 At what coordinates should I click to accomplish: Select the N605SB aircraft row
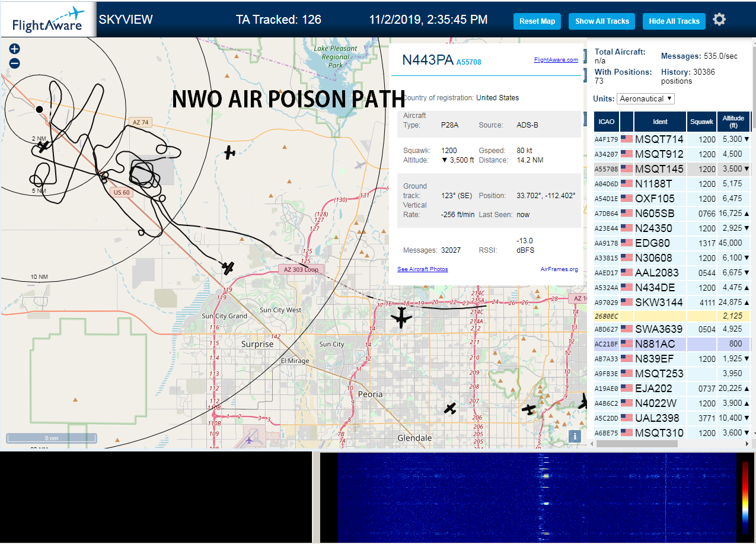[x=672, y=214]
